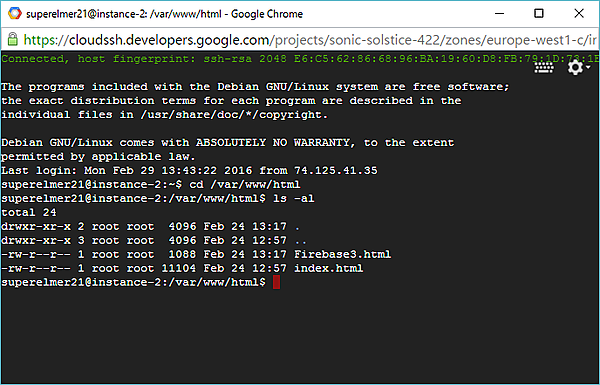Viewport: 600px width, 385px height.
Task: Open the on-screen keyboard icon
Action: click(x=544, y=68)
